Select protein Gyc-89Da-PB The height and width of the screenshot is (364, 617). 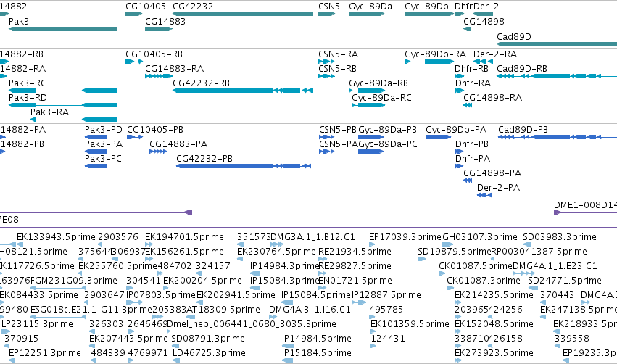click(x=370, y=137)
